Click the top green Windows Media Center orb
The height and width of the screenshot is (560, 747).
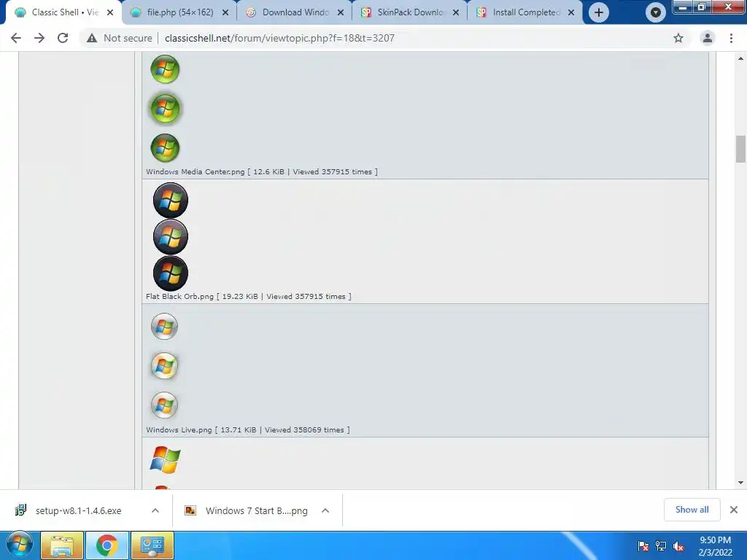(x=165, y=69)
